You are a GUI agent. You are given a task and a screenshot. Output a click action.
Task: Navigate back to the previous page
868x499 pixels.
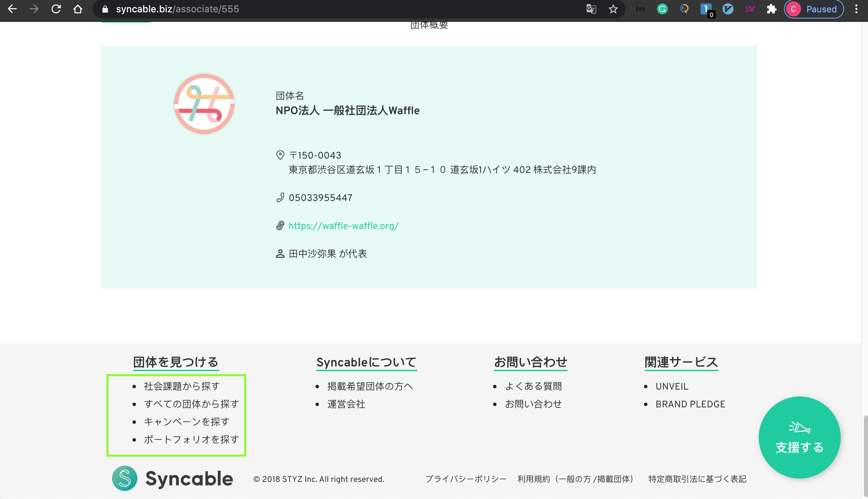12,9
